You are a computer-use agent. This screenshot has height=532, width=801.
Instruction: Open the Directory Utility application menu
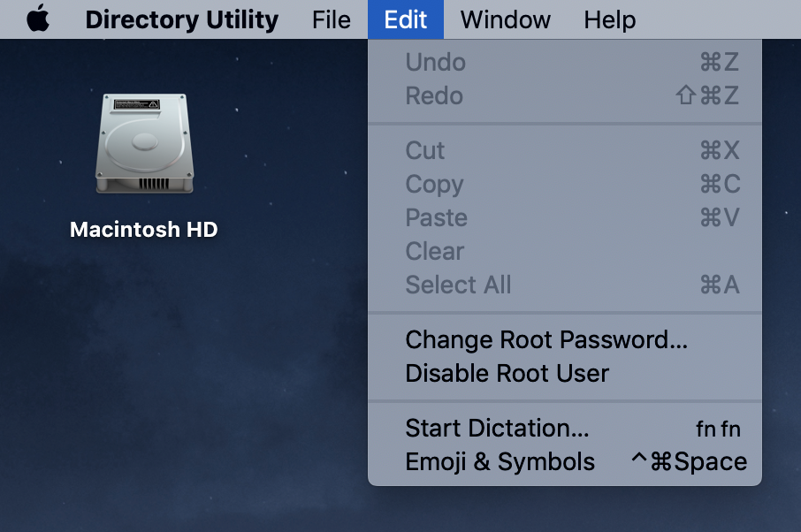[182, 19]
